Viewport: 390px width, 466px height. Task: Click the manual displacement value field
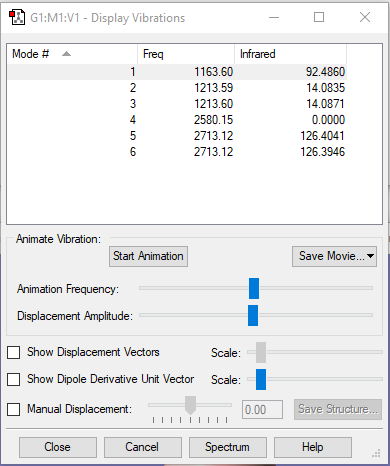pyautogui.click(x=262, y=409)
